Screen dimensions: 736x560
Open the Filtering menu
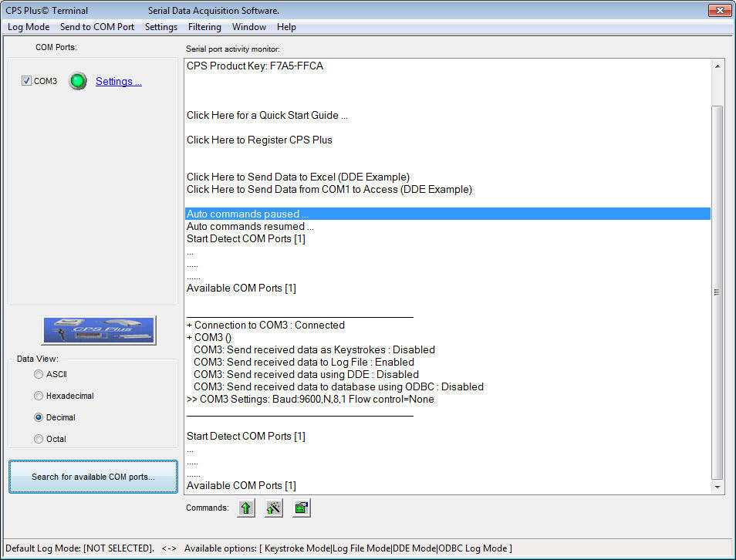[204, 27]
